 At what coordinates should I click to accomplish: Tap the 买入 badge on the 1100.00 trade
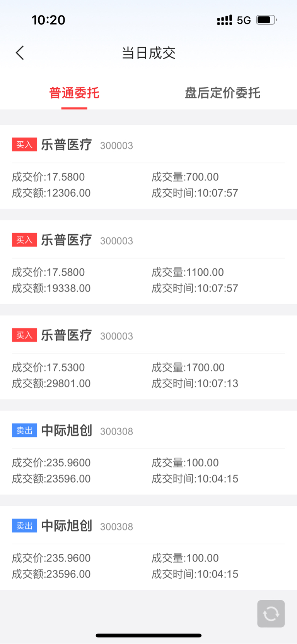click(x=24, y=240)
